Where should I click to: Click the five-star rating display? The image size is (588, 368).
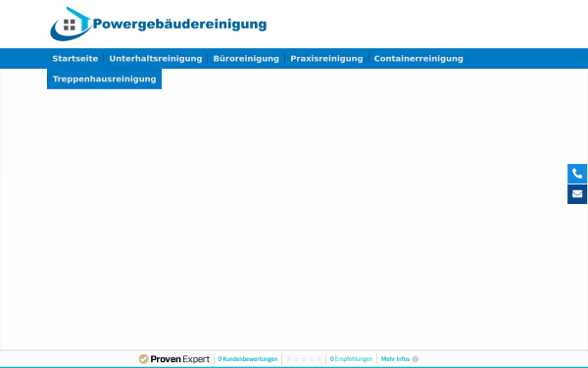[x=304, y=359]
